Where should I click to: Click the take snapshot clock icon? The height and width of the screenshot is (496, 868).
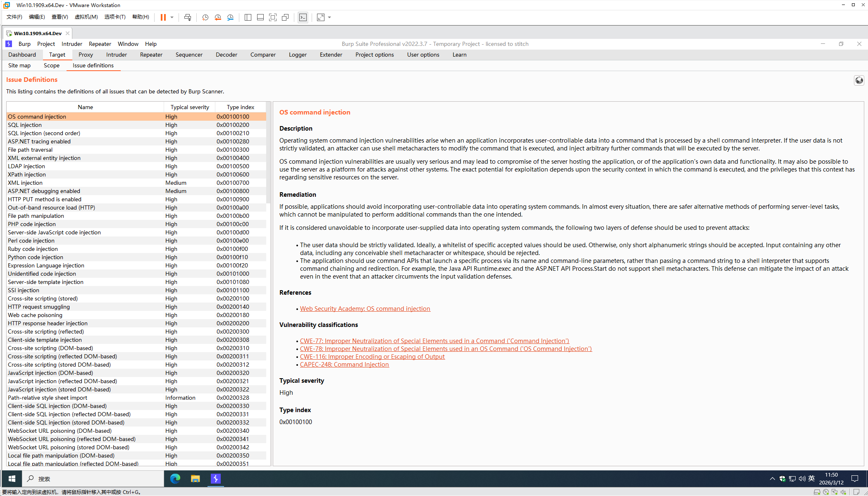point(205,17)
